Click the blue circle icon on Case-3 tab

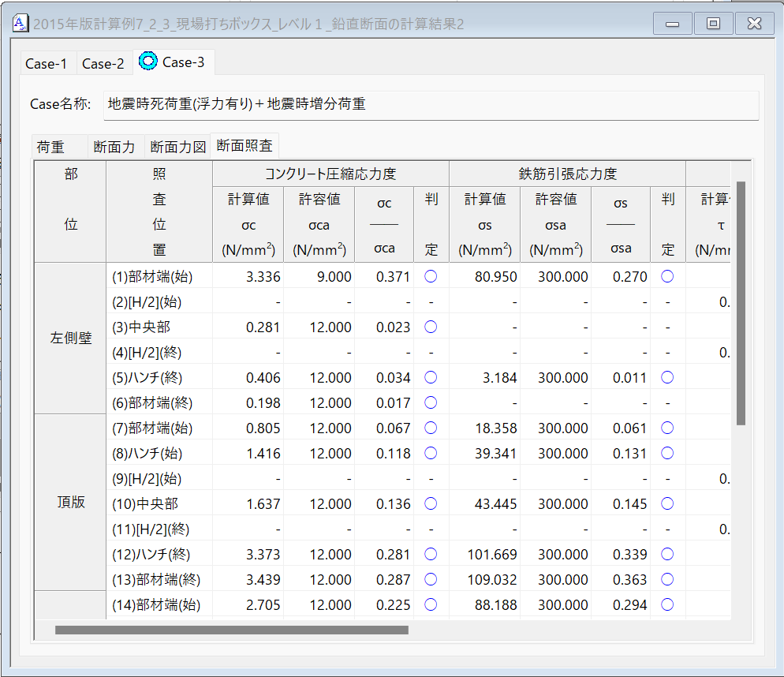pos(148,61)
